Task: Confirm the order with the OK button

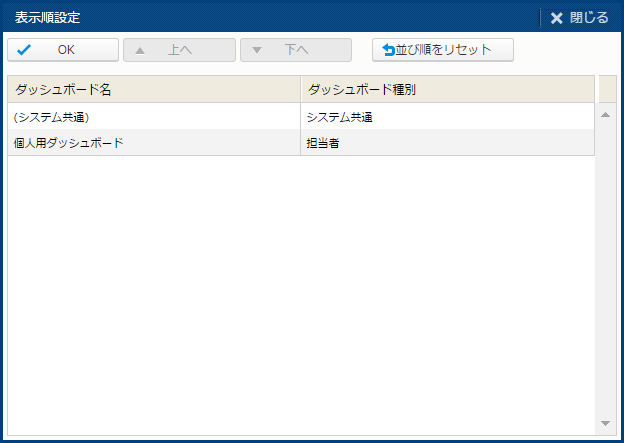Action: tap(63, 50)
